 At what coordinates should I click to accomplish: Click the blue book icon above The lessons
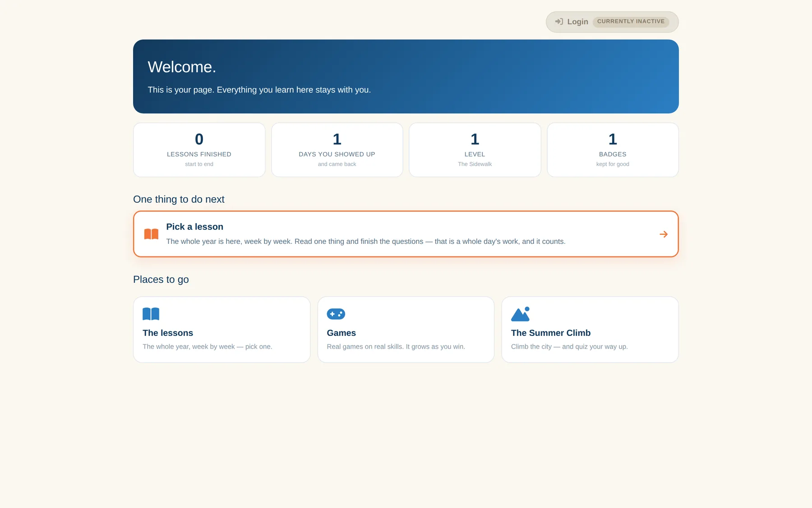pos(151,314)
